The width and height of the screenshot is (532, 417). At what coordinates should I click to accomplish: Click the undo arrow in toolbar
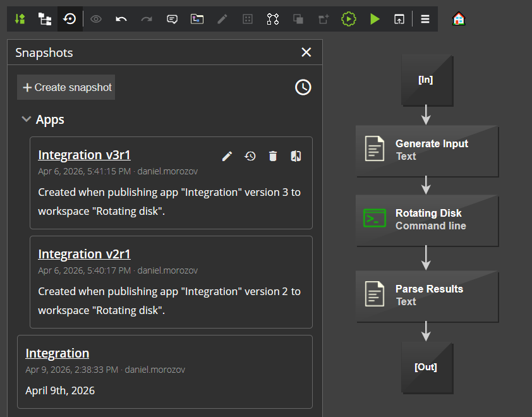pyautogui.click(x=121, y=19)
